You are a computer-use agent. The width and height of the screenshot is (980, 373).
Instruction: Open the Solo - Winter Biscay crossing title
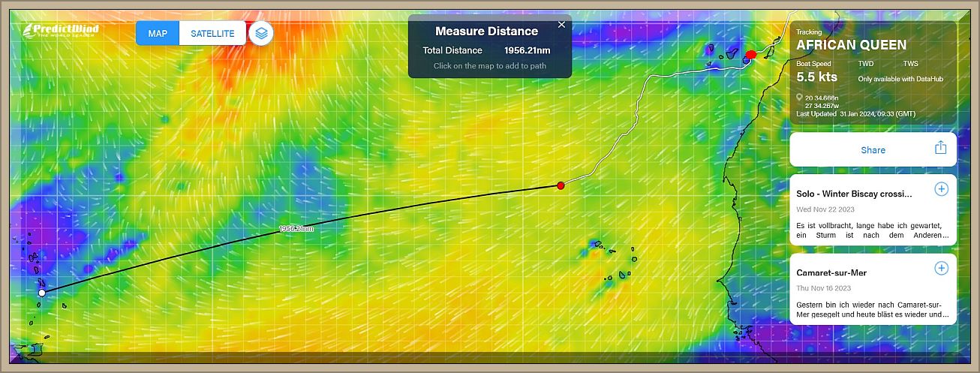pyautogui.click(x=854, y=194)
